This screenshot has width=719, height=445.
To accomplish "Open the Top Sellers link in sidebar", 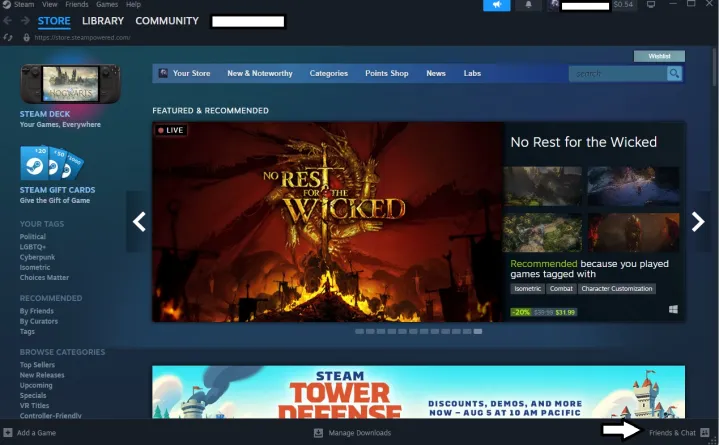I will pos(36,365).
